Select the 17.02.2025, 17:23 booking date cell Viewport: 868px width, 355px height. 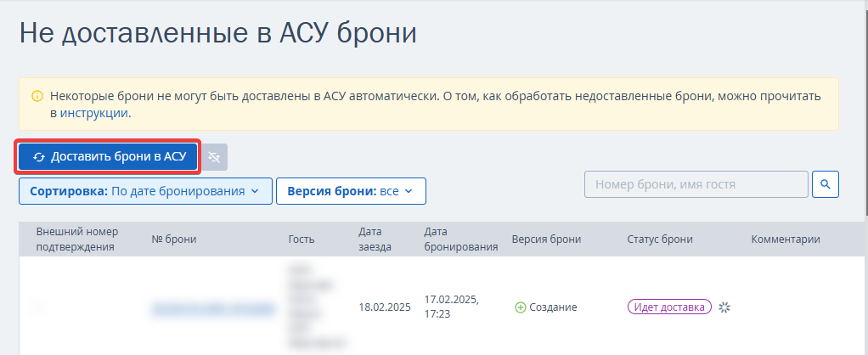click(x=452, y=307)
